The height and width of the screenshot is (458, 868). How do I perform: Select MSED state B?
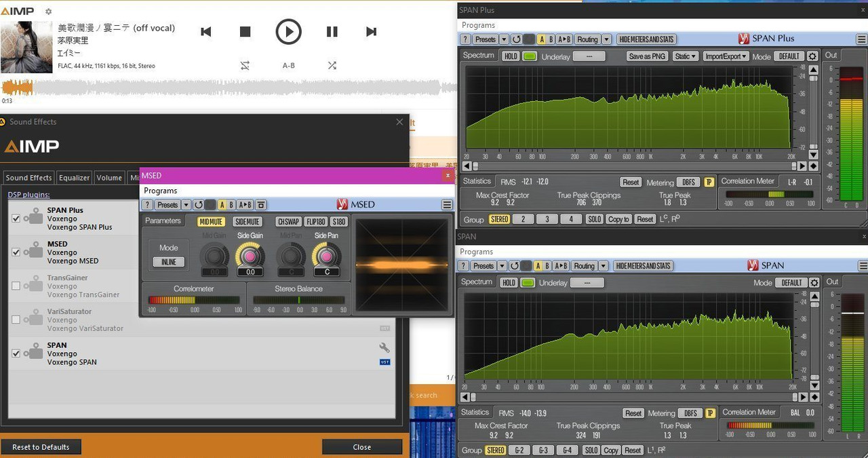coord(231,205)
